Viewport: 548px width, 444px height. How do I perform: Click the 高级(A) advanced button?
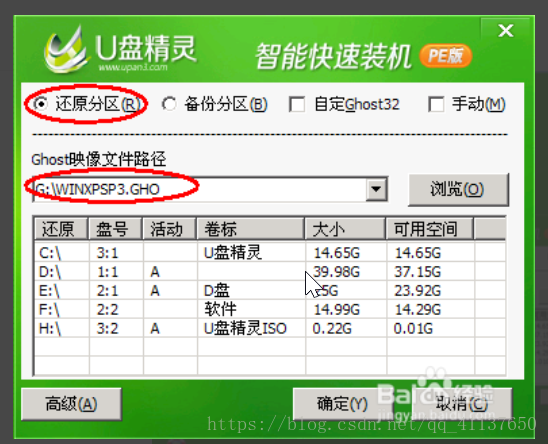pyautogui.click(x=71, y=404)
